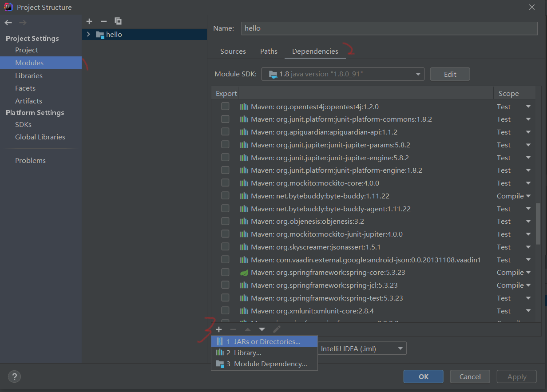Click library icon of apiguardian-api dependency

[x=244, y=132]
